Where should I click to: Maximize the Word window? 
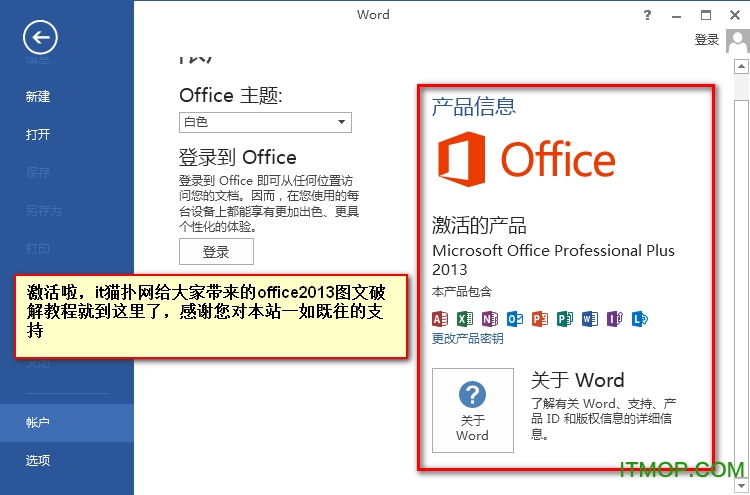(x=706, y=15)
